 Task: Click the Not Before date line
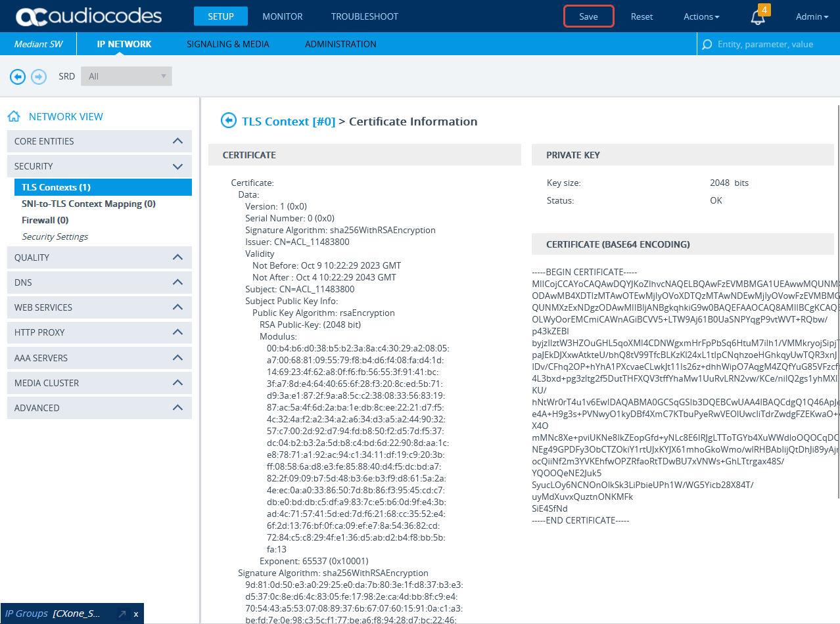[x=327, y=265]
